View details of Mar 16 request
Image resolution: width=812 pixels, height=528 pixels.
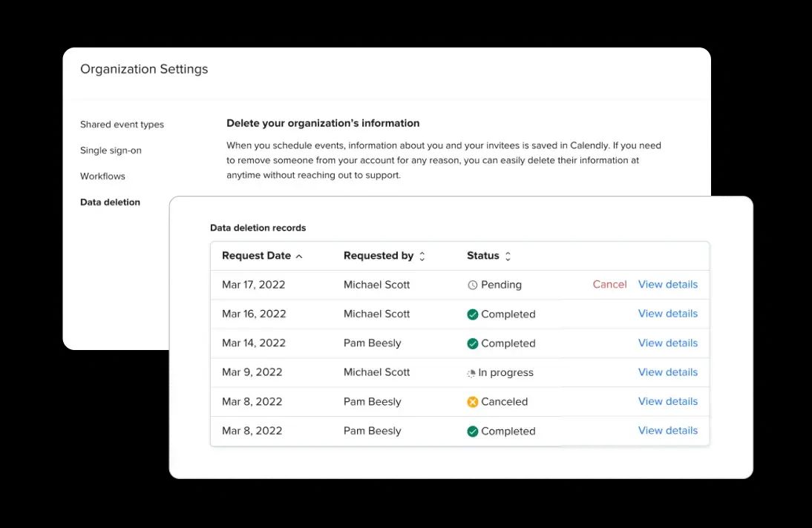pyautogui.click(x=667, y=314)
